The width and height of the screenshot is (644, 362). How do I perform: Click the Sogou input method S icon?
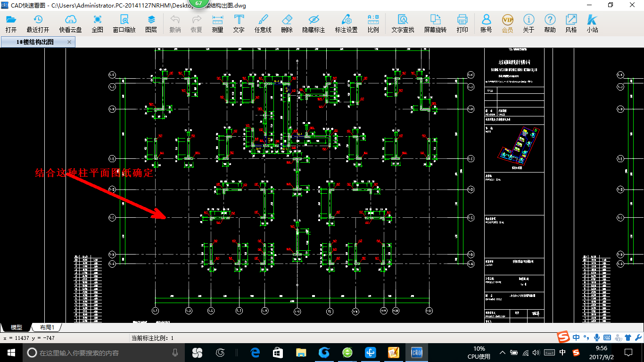[564, 337]
